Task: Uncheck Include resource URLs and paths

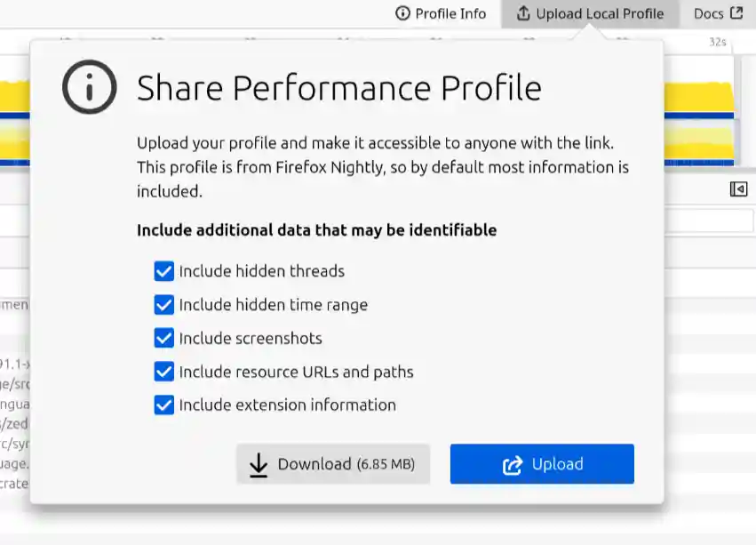Action: tap(164, 372)
